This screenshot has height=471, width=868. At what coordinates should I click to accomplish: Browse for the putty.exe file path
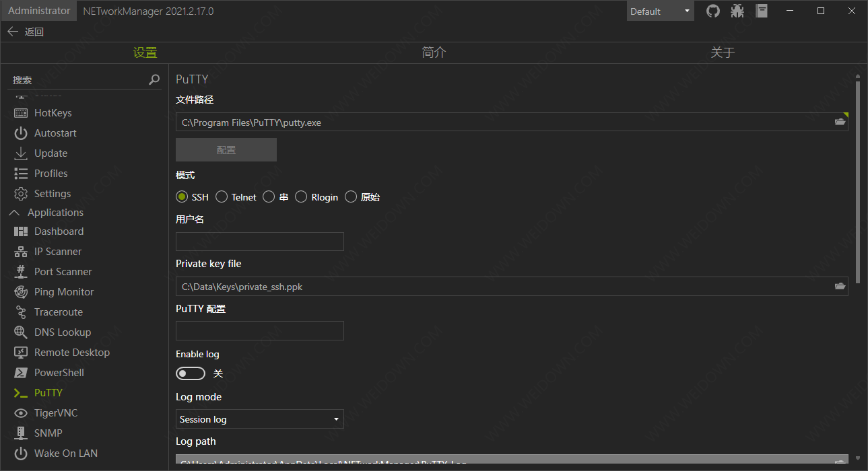tap(840, 122)
